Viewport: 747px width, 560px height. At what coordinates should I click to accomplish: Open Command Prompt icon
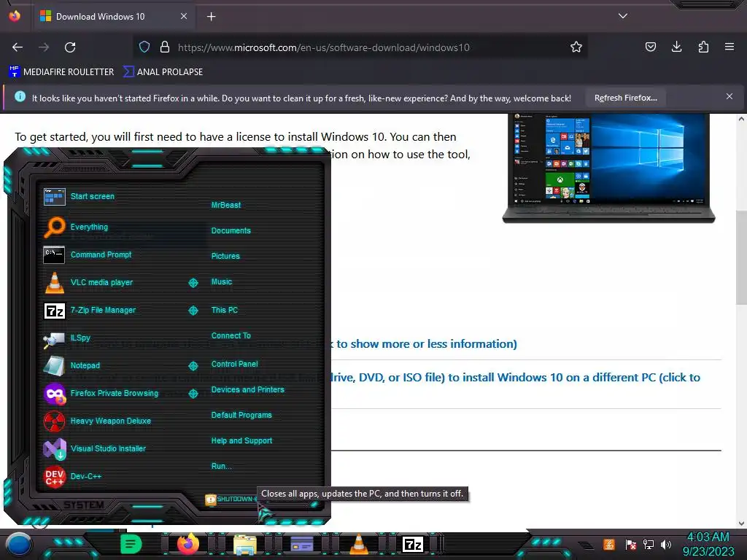[54, 254]
